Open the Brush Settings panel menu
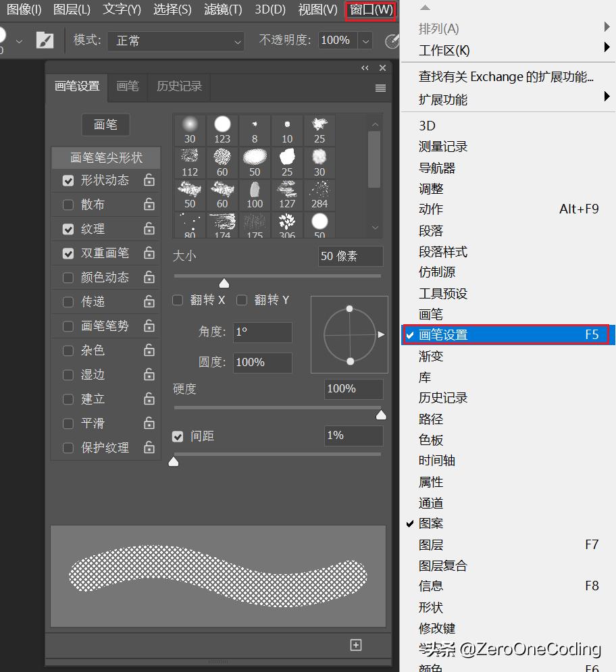Image resolution: width=616 pixels, height=672 pixels. tap(380, 88)
